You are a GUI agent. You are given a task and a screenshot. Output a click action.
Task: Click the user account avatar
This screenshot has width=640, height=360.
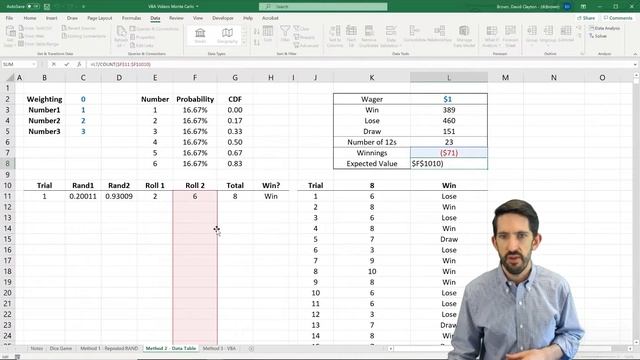tap(567, 7)
